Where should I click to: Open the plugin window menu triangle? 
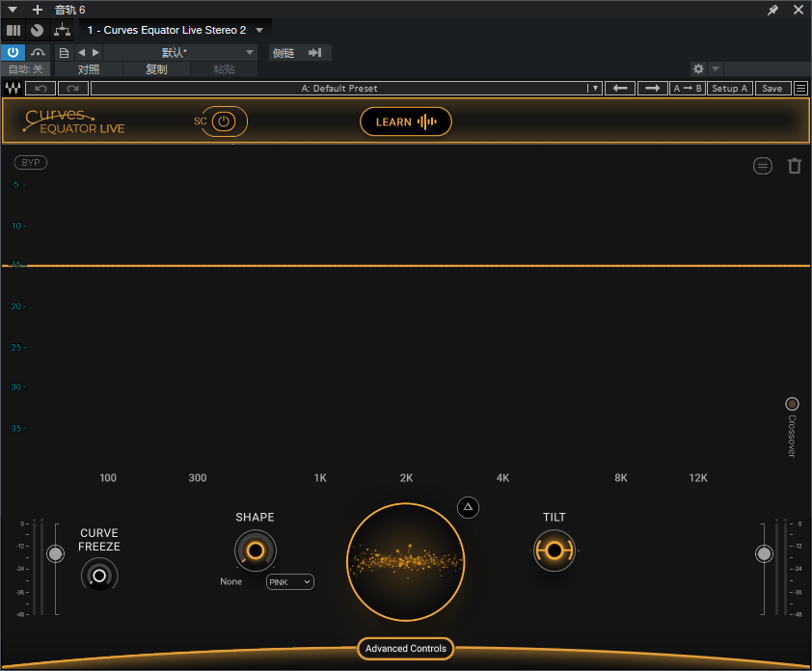13,10
